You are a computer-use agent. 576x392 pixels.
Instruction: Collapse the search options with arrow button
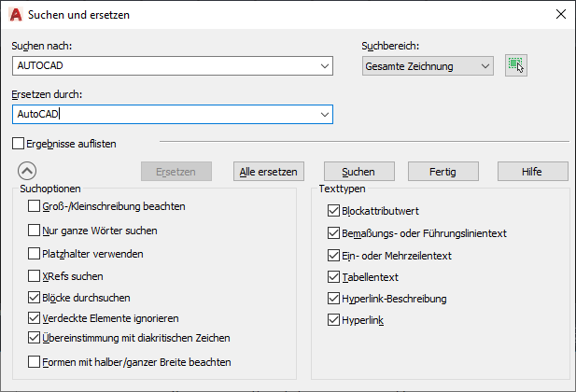point(27,171)
